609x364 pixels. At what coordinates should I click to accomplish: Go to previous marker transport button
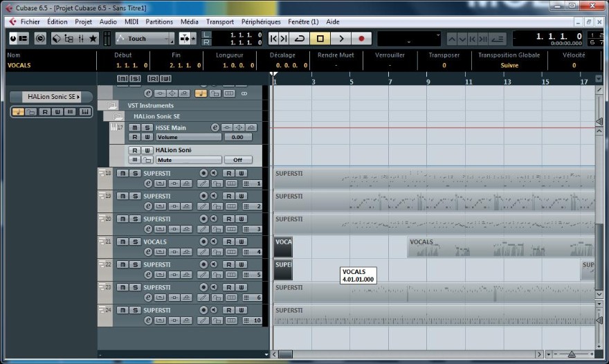click(273, 39)
